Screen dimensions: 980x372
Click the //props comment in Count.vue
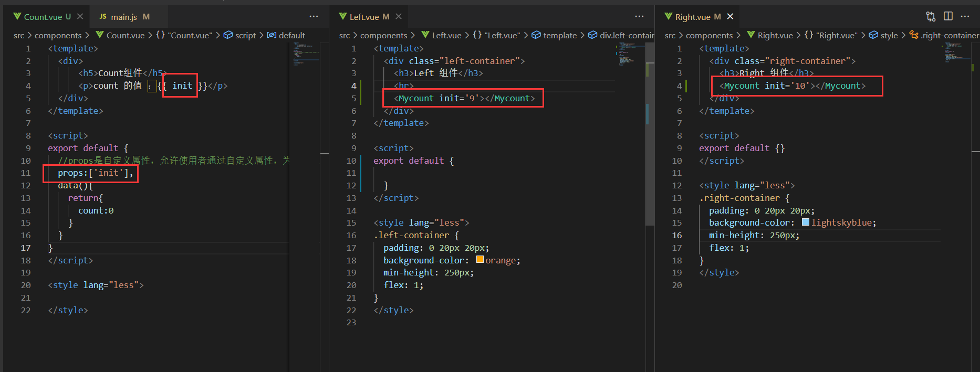(x=173, y=161)
